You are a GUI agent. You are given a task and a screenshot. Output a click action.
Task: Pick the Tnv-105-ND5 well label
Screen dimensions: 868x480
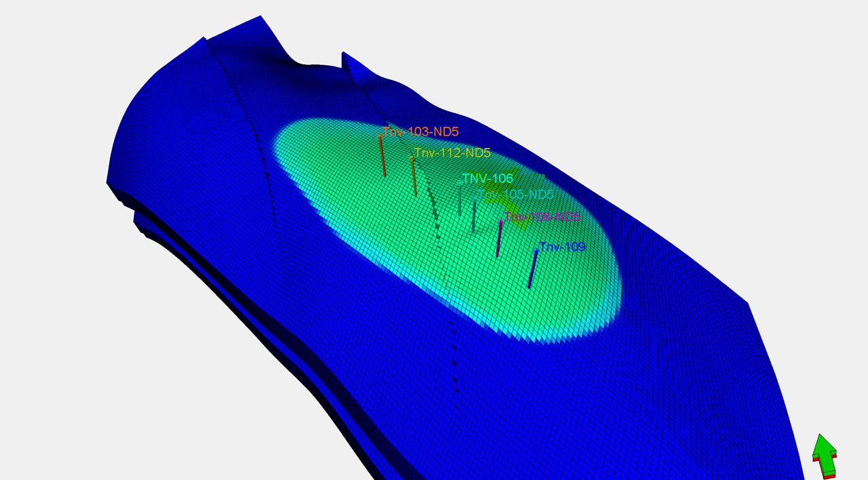[x=515, y=195]
